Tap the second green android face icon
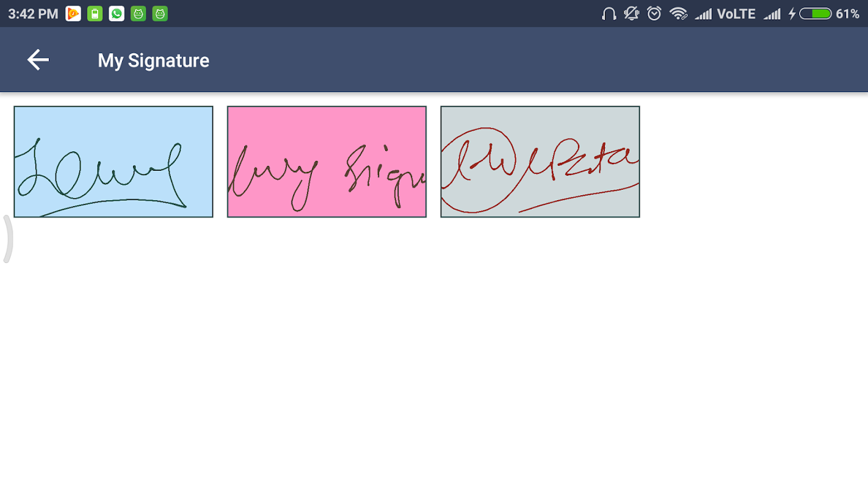The image size is (868, 488). click(160, 13)
